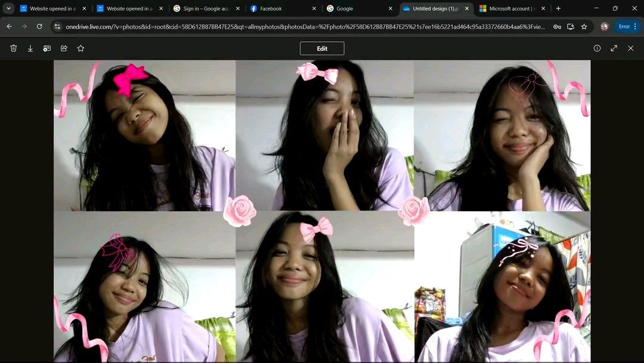644x363 pixels.
Task: Bookmark this page with the star
Action: 584,27
